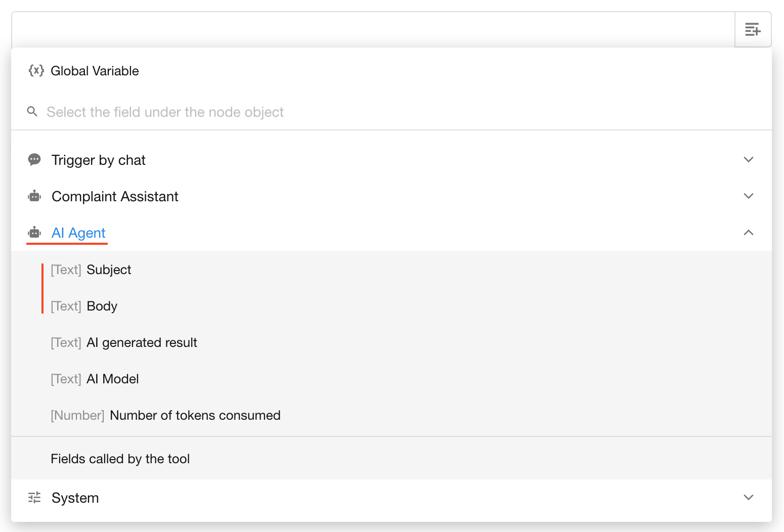
Task: Click the insert field icon button
Action: (753, 30)
